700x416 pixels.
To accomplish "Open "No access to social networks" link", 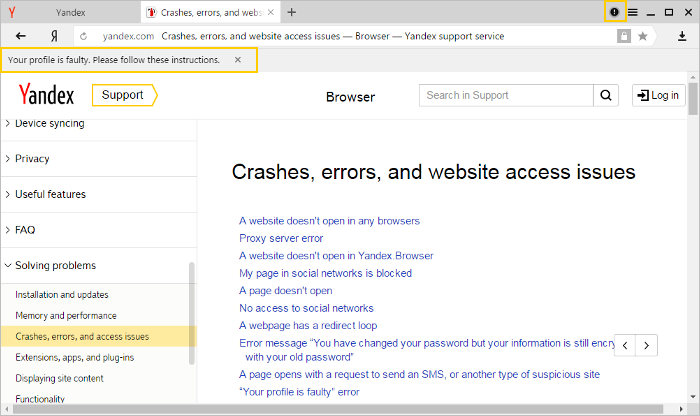I will point(306,308).
